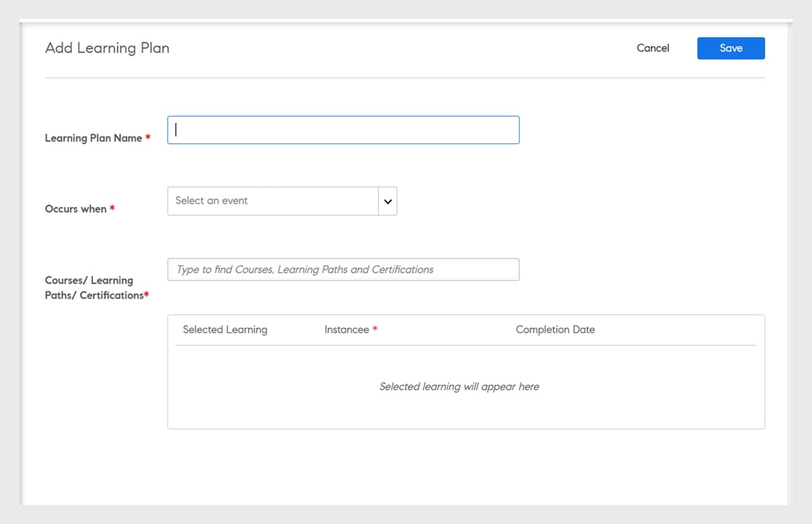
Task: Click the Occurs when label
Action: point(74,209)
